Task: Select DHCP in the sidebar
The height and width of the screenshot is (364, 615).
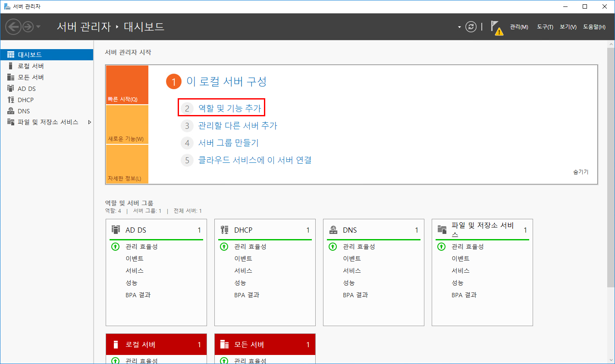Action: click(47, 100)
